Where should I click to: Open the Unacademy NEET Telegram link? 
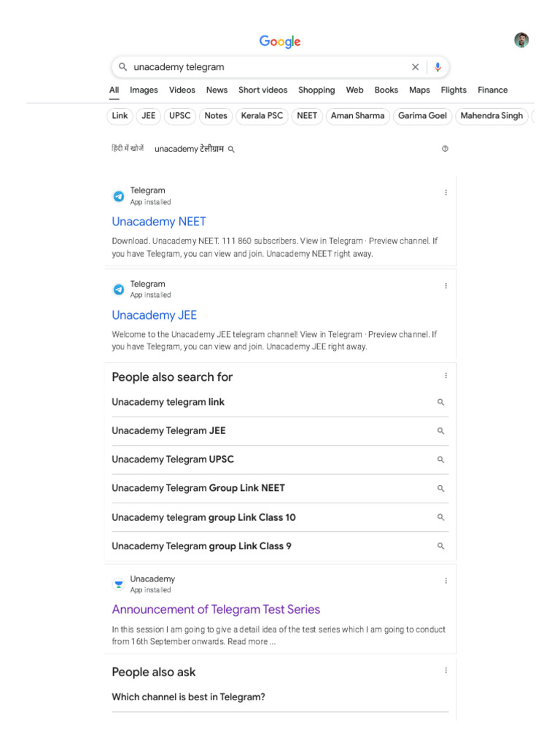[x=159, y=222]
